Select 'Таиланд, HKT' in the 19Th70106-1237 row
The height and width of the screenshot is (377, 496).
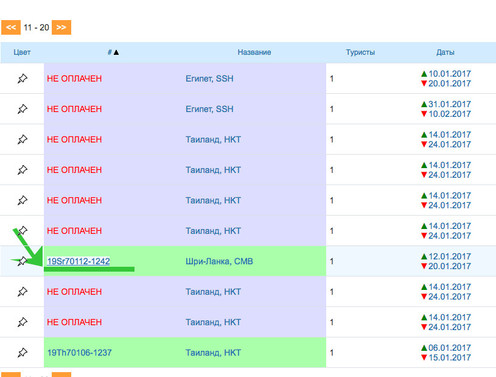point(213,353)
